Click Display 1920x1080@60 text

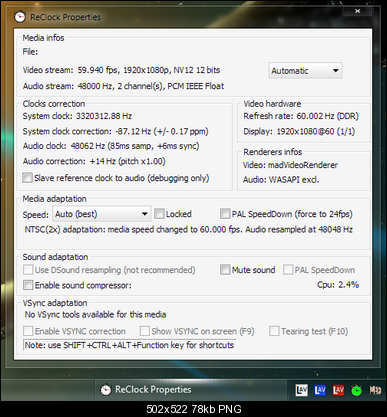[299, 131]
